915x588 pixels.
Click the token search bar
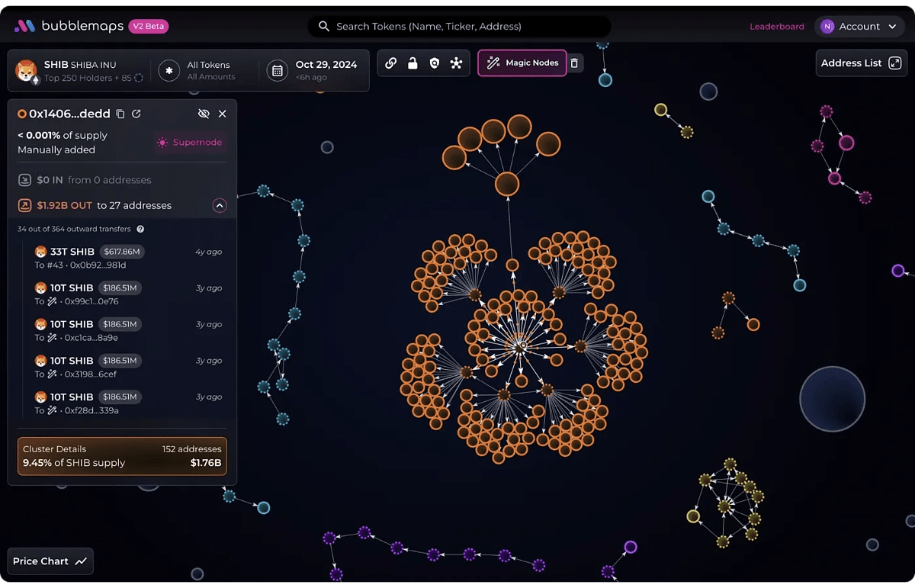[x=458, y=26]
